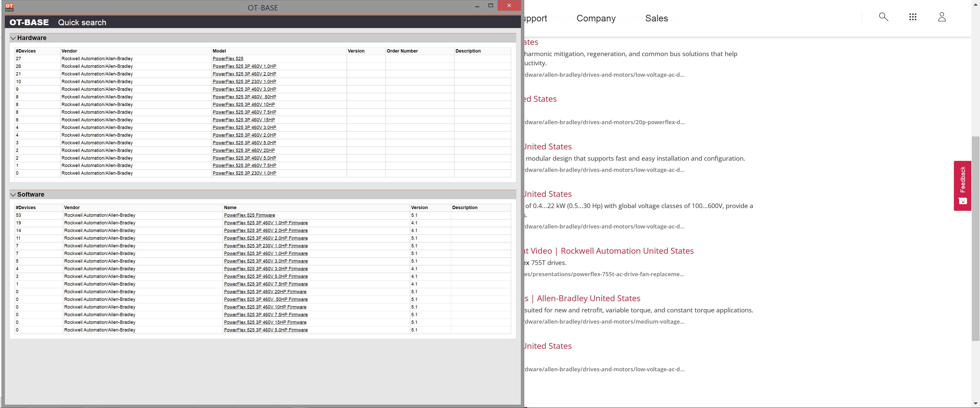Open 460V 3.0HP Firmware with 5 devices

265,261
